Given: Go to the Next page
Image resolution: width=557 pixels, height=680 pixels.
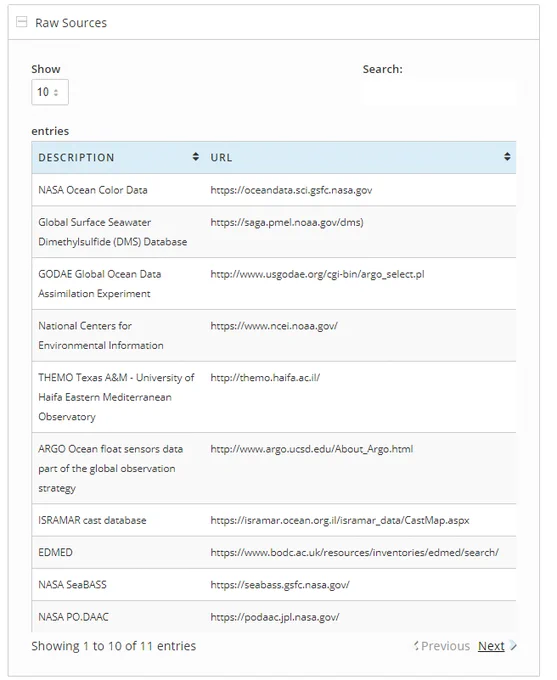Looking at the screenshot, I should (x=491, y=646).
